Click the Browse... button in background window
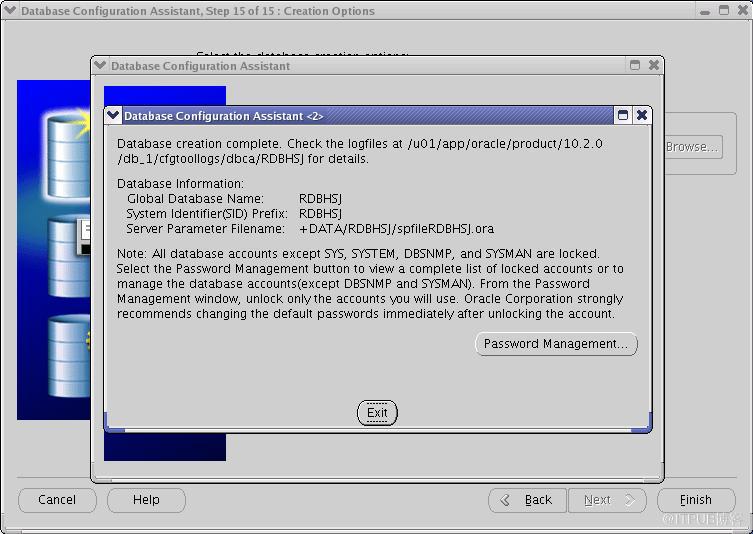Screen dimensions: 753x534 (x=693, y=147)
